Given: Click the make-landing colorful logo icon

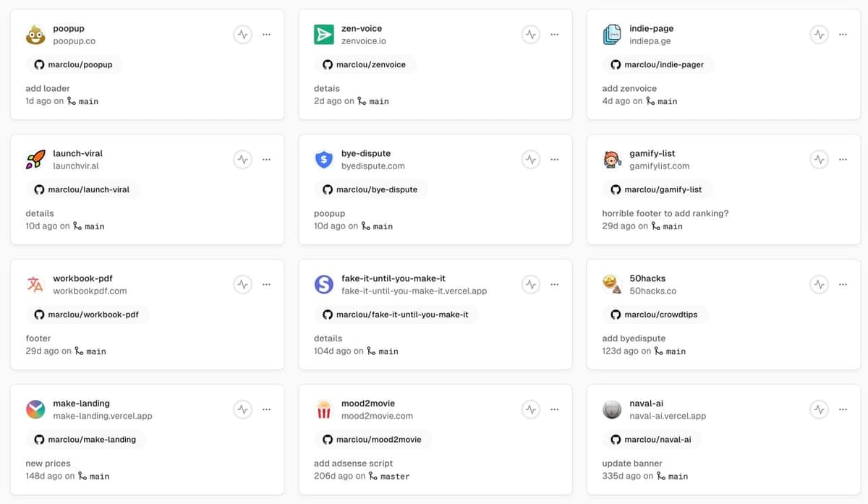Looking at the screenshot, I should click(35, 410).
